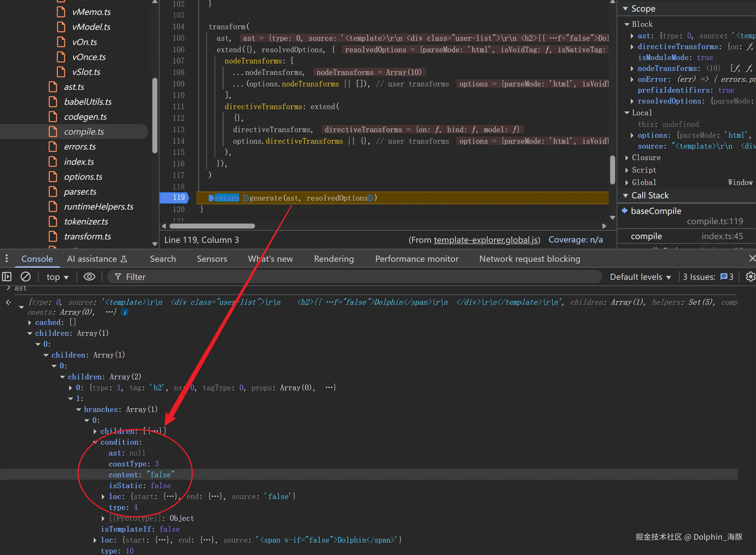Viewport: 756px width, 555px height.
Task: Open vOn.ts in the file tree
Action: (x=84, y=42)
